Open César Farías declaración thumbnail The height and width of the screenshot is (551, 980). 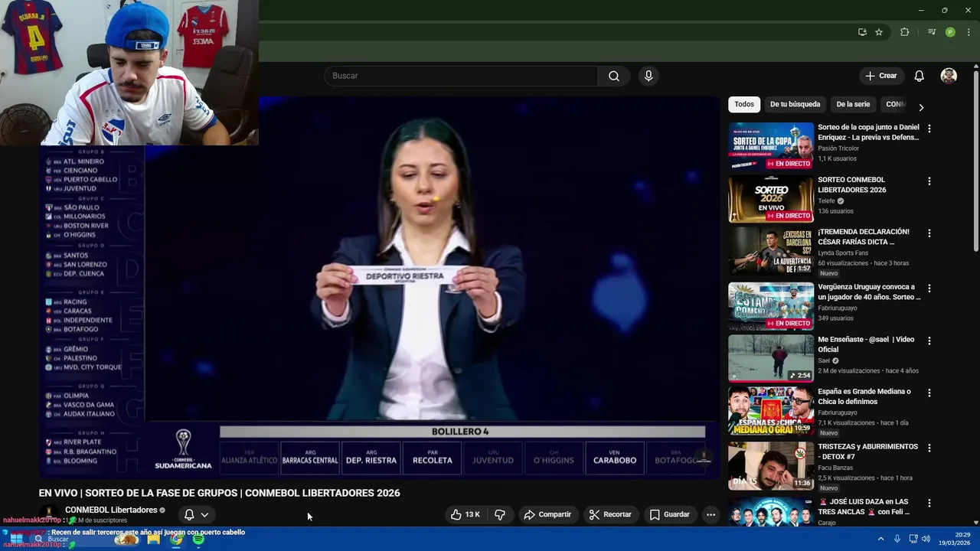pyautogui.click(x=771, y=251)
